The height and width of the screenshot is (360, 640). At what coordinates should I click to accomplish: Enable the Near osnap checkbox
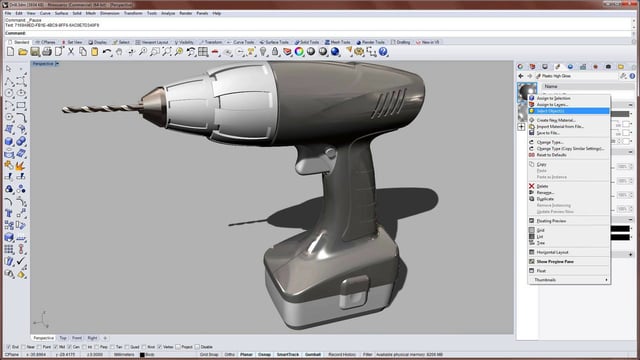23,347
